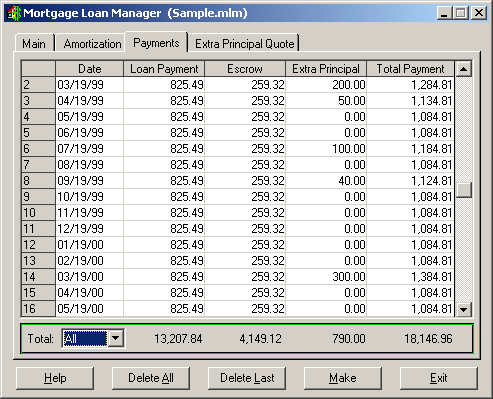Image resolution: width=493 pixels, height=399 pixels.
Task: Click the date cell 02/19/00
Action: 89,261
